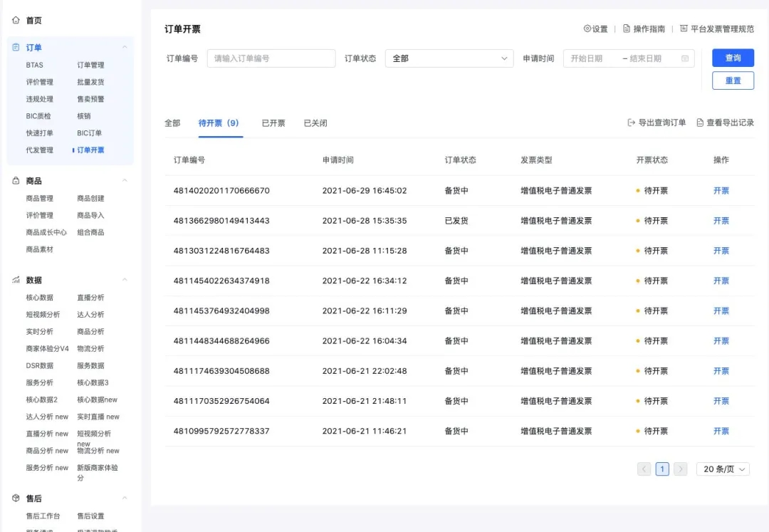Open the 20 条/页 page size dropdown

723,469
